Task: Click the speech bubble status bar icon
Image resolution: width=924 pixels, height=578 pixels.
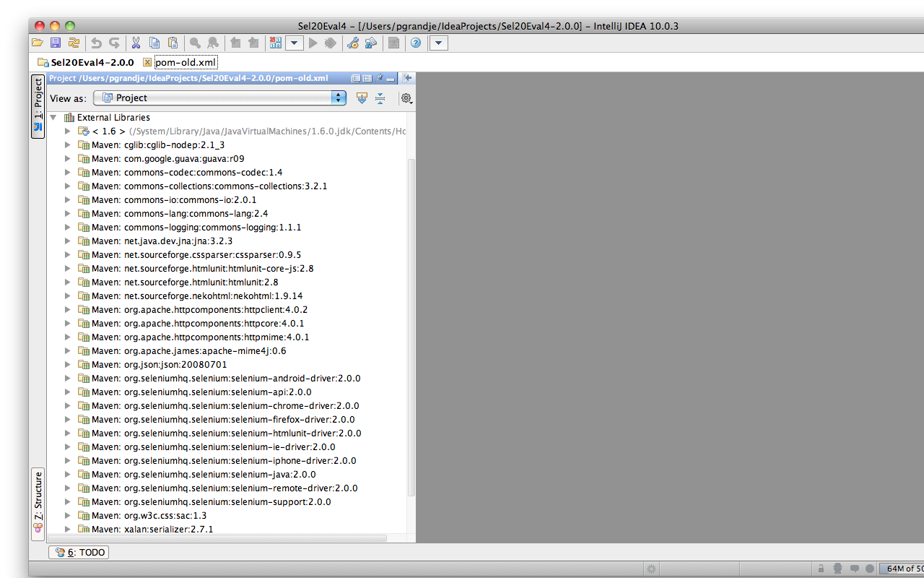Action: click(x=854, y=569)
